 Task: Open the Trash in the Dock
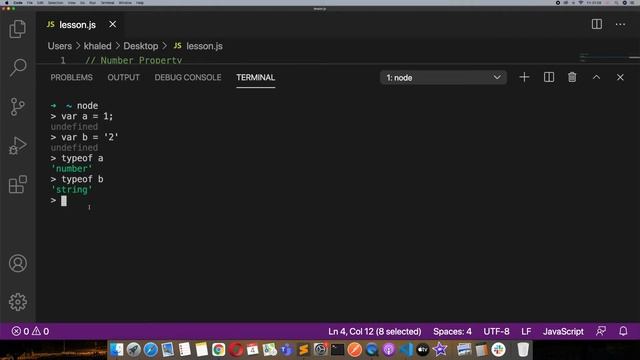[x=523, y=350]
